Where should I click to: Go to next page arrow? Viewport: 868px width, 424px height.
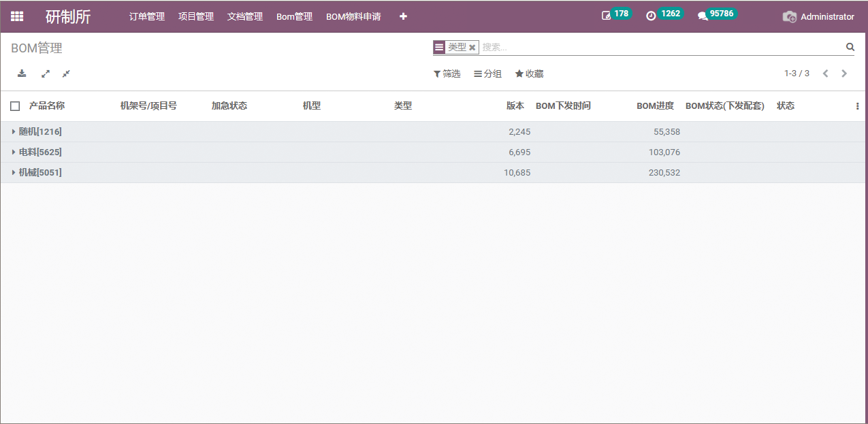point(844,74)
